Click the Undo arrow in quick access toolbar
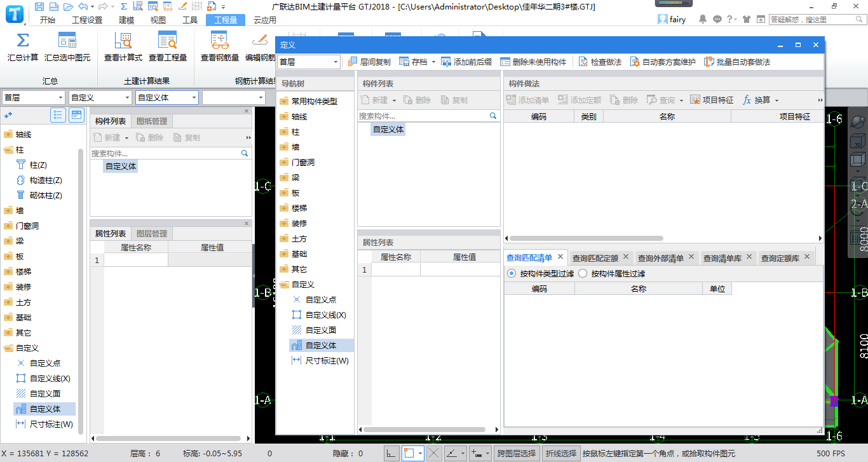The width and height of the screenshot is (868, 462). click(x=84, y=6)
